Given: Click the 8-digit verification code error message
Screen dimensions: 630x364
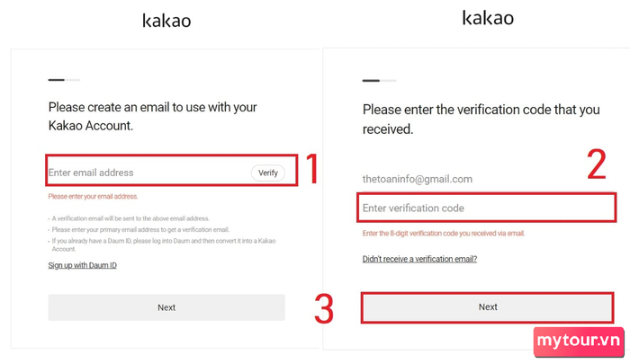Looking at the screenshot, I should point(443,233).
